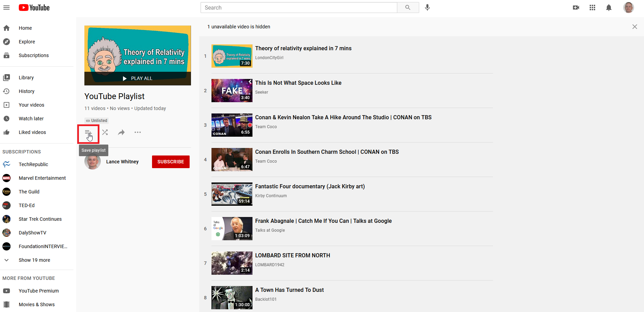Open Lance Whitney channel name

(x=122, y=162)
